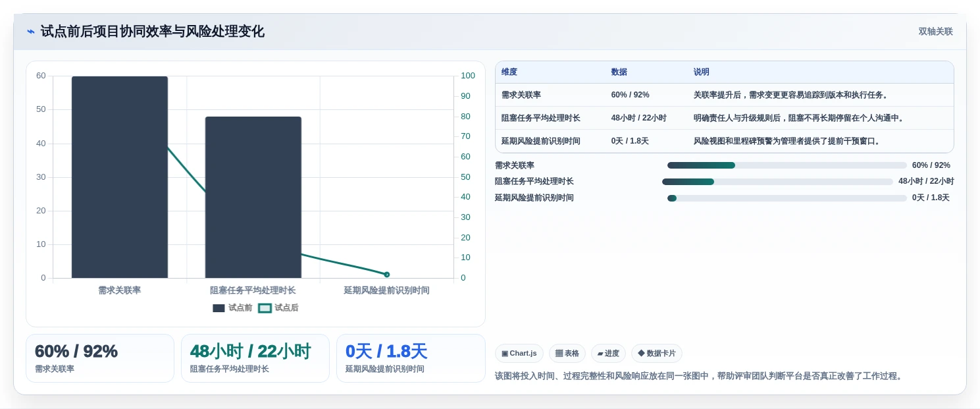Click the description starting 关联率提升后
Viewport: 980px width, 409px height.
click(x=792, y=95)
